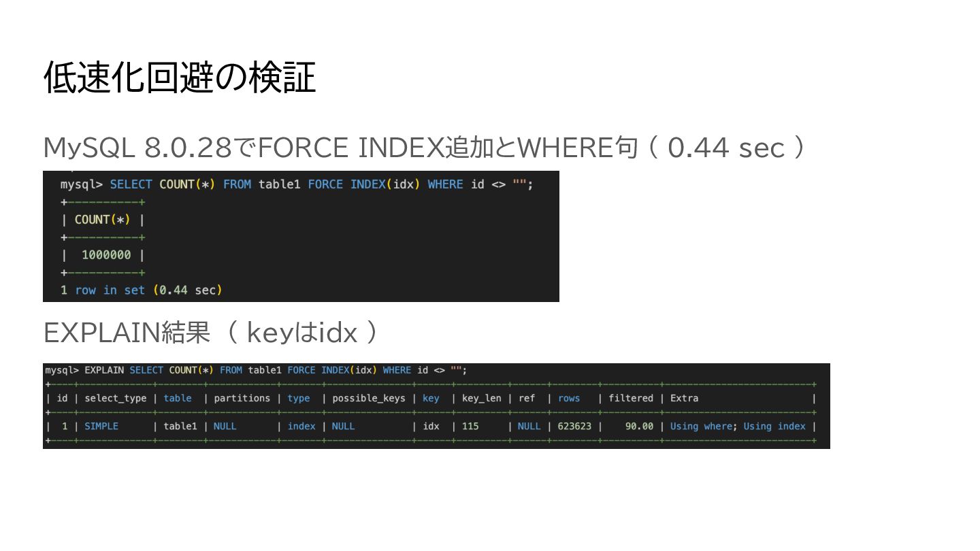
Task: Select the table1 cell in EXPLAIN result row
Action: pos(180,427)
